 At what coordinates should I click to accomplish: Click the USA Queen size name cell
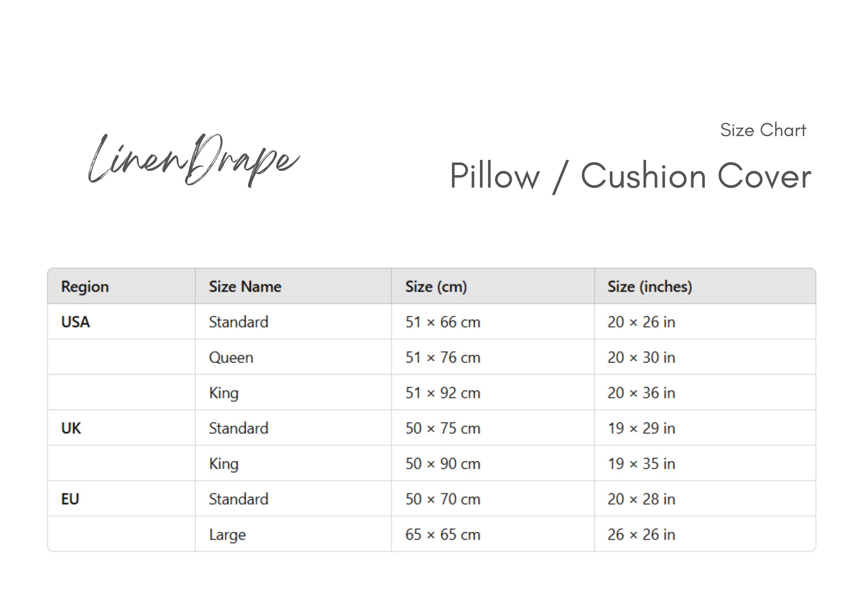click(x=293, y=357)
